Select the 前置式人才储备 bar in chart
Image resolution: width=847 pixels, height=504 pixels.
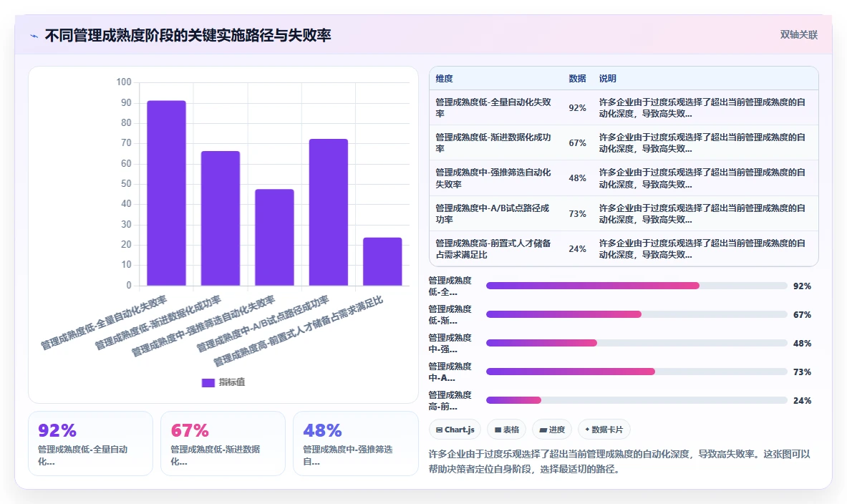click(382, 261)
